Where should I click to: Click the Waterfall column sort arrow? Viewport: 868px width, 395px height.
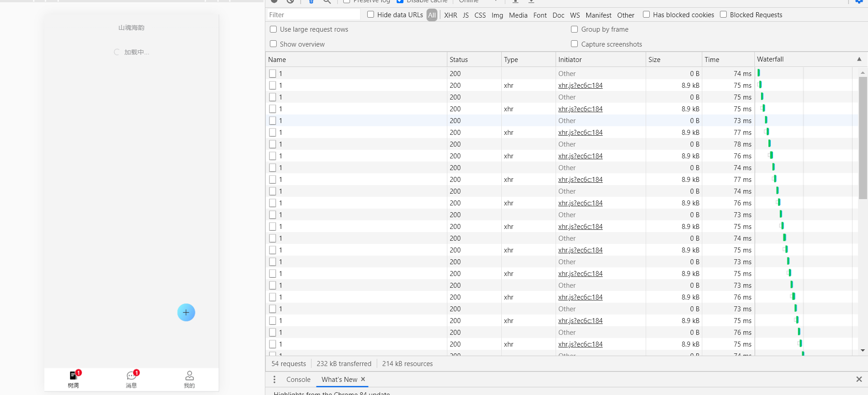tap(859, 59)
